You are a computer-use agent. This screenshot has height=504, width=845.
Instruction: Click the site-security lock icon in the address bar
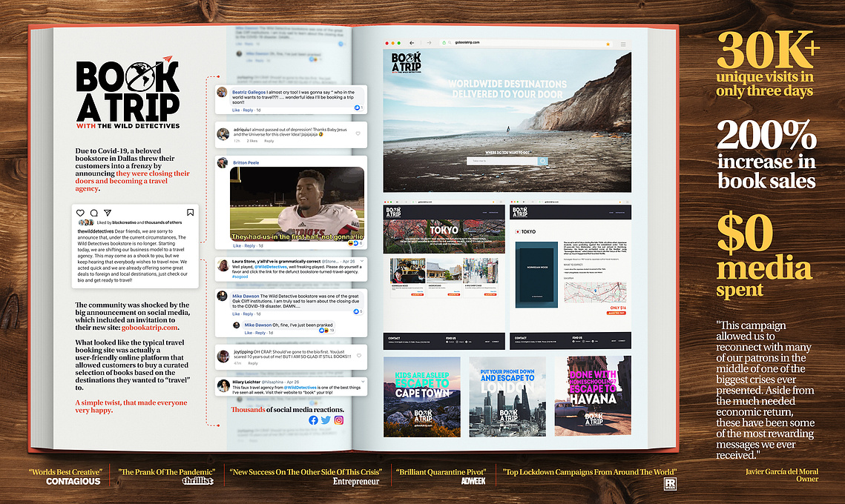[444, 42]
